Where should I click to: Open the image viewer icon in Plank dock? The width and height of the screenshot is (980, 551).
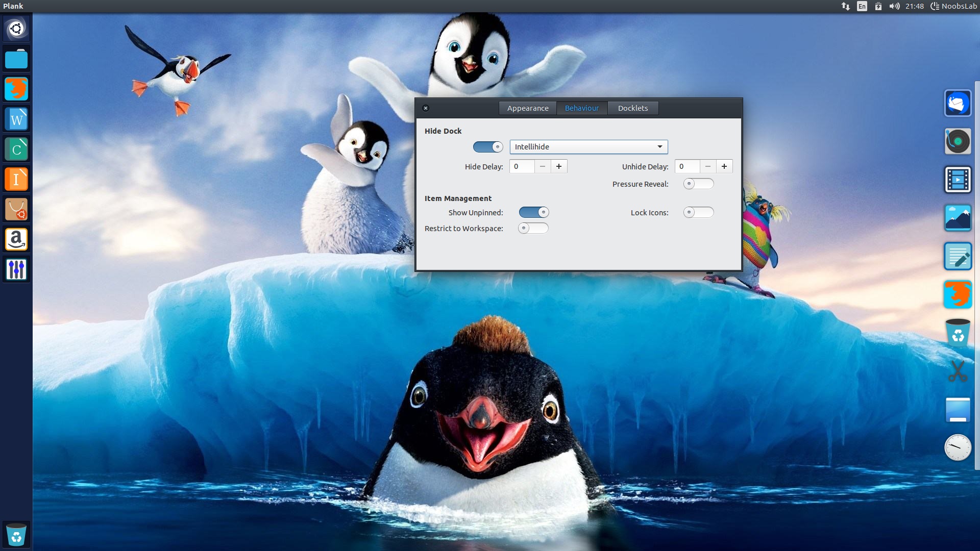958,218
